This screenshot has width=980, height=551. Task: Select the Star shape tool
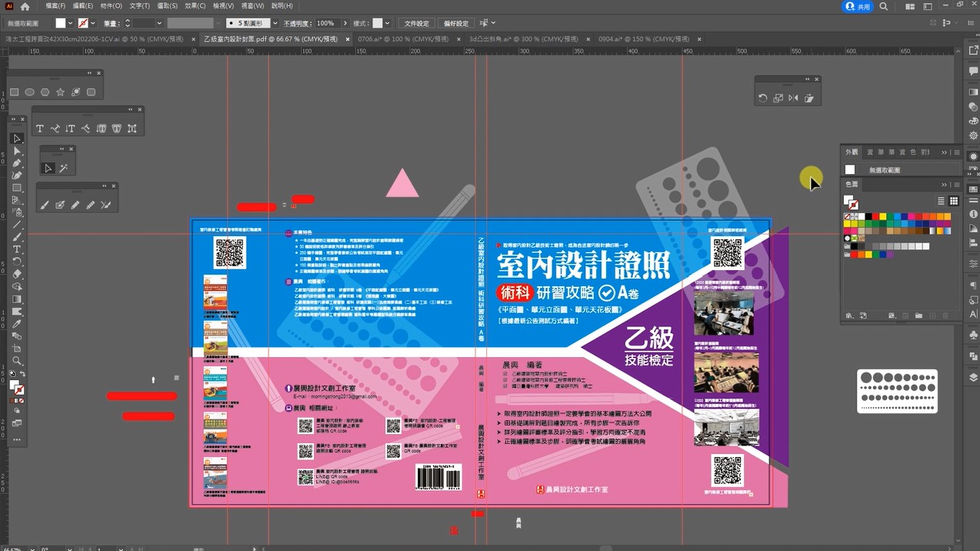pos(60,92)
